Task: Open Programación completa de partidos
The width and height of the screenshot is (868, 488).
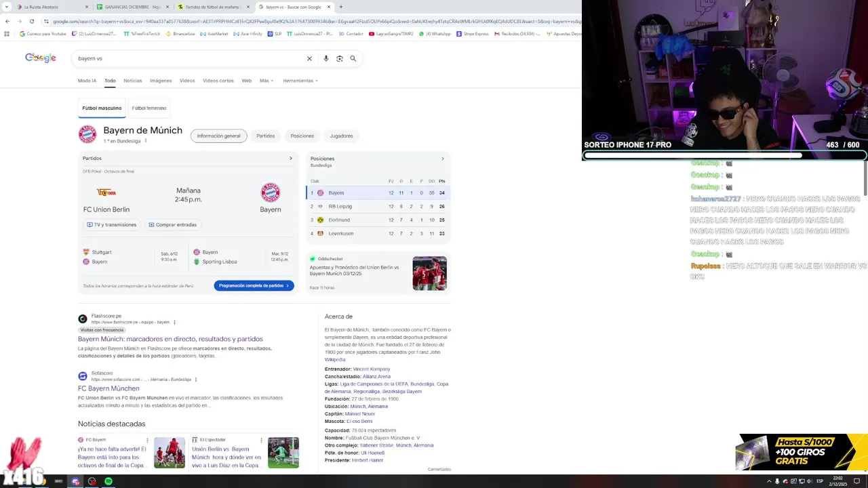Action: pyautogui.click(x=254, y=285)
